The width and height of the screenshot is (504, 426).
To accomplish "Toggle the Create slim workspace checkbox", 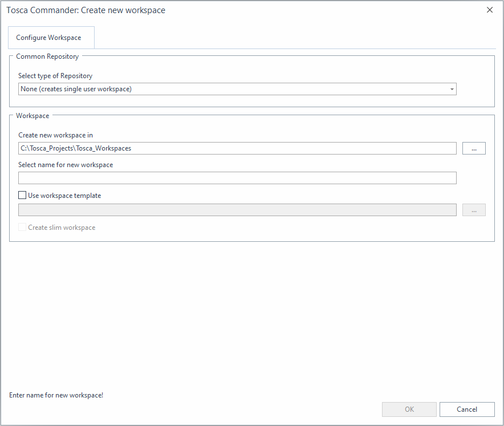I will point(22,227).
